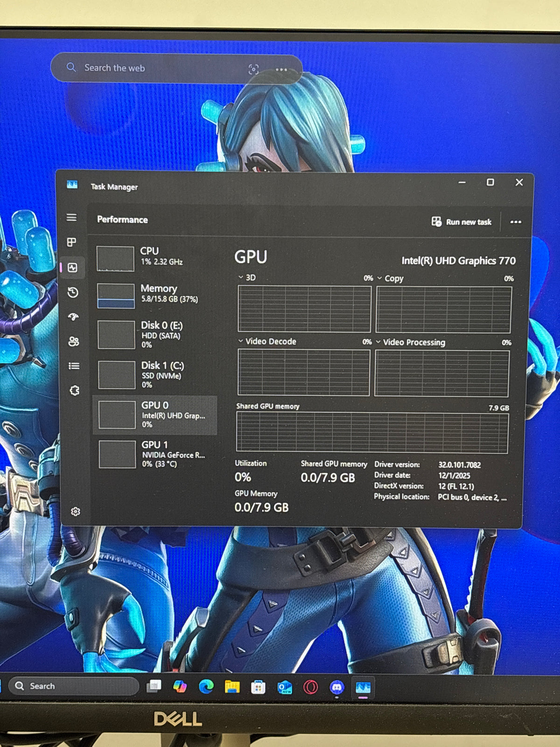Click the Search the web desktop bar
Viewport: 560px width, 747px height.
tap(176, 69)
